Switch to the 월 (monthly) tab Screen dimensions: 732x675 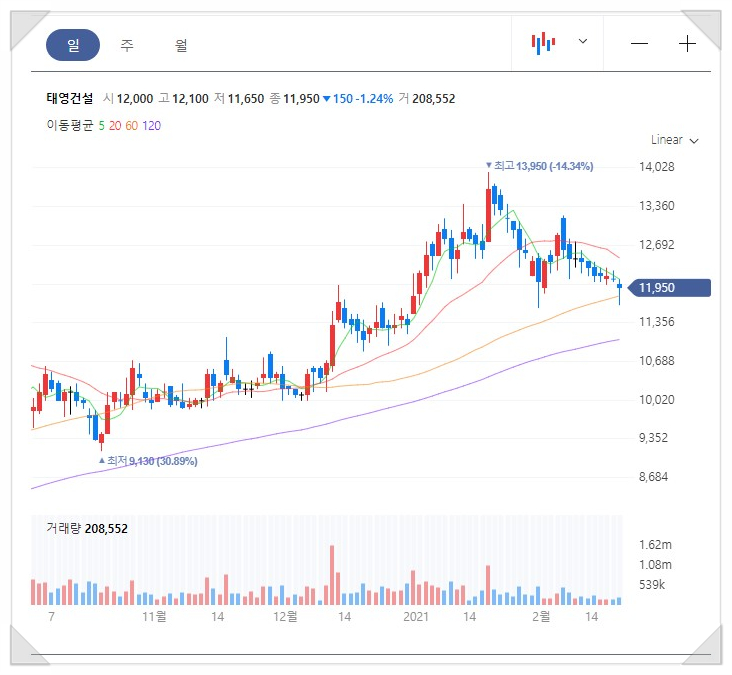point(181,45)
